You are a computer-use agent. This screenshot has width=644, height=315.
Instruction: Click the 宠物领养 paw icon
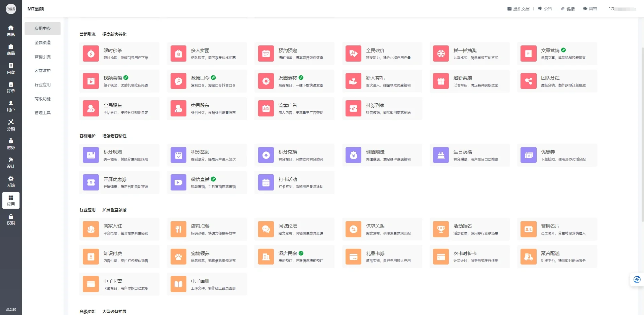tap(178, 257)
